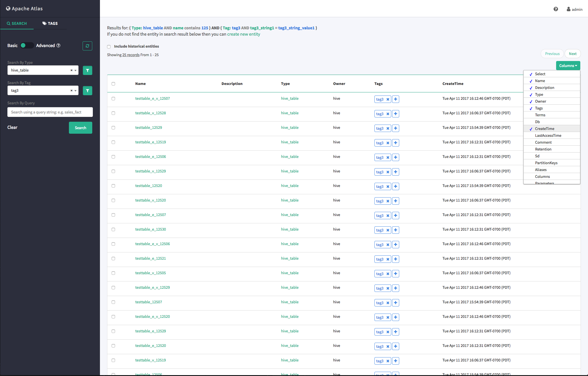
Task: Clear the hive_table selection with the x icon
Action: click(71, 70)
